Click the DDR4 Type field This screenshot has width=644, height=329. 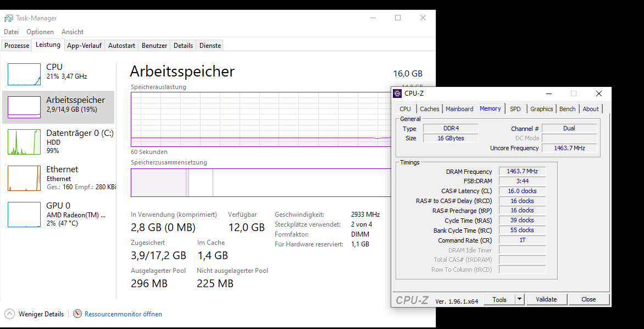(451, 128)
